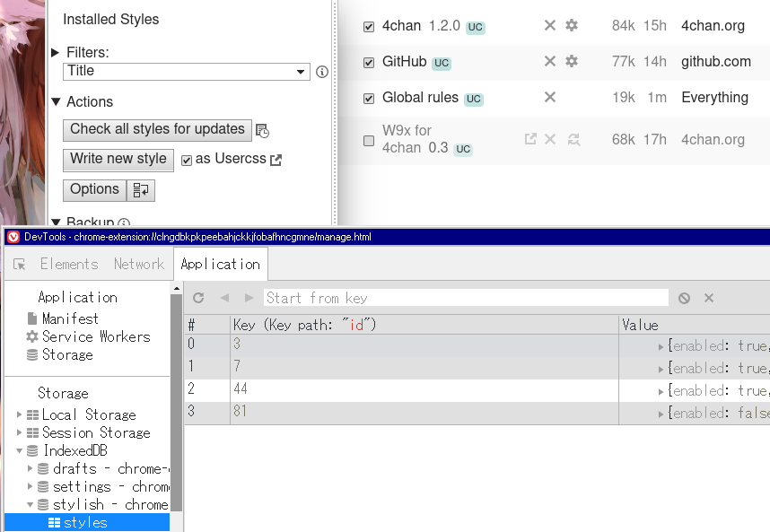770x532 pixels.
Task: Check W9x for 4chan for updates
Action: click(573, 140)
